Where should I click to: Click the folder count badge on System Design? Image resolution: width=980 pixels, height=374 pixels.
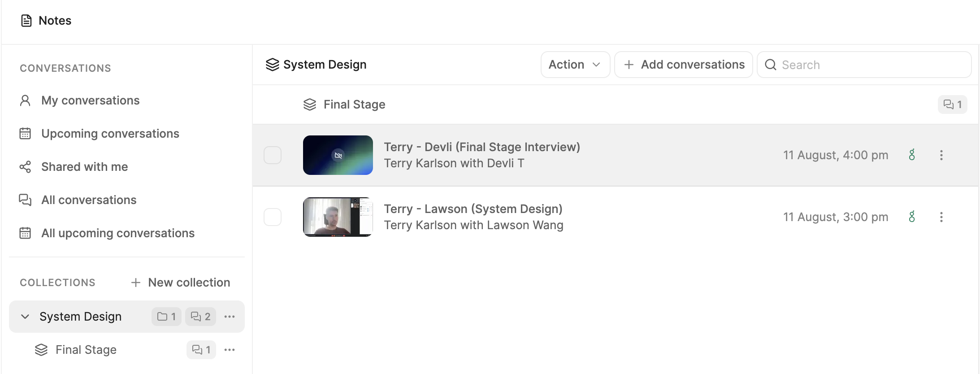tap(166, 317)
